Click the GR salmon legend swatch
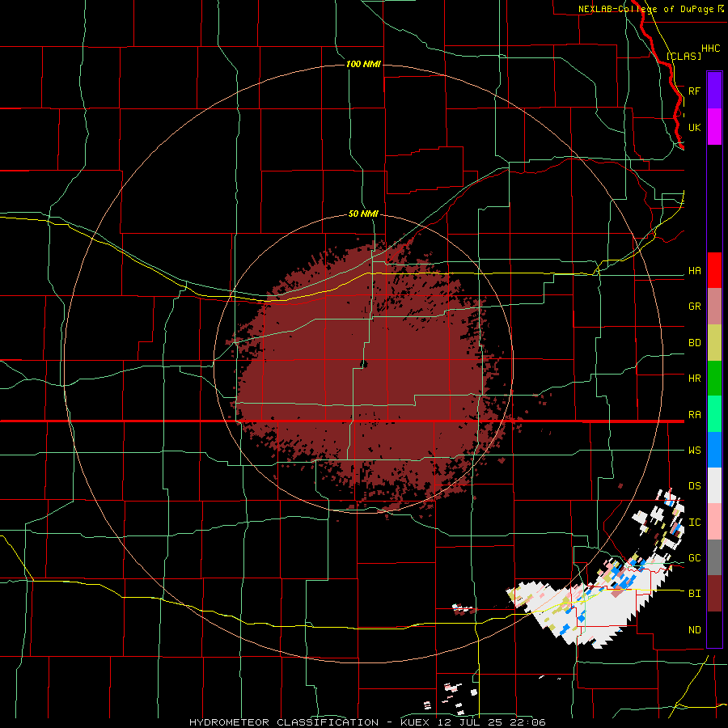 tap(714, 307)
